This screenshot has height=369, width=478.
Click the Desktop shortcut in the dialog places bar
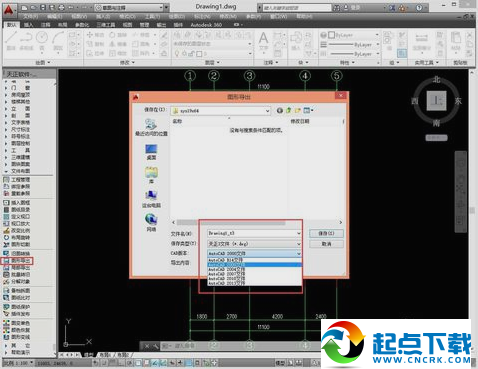coord(151,152)
